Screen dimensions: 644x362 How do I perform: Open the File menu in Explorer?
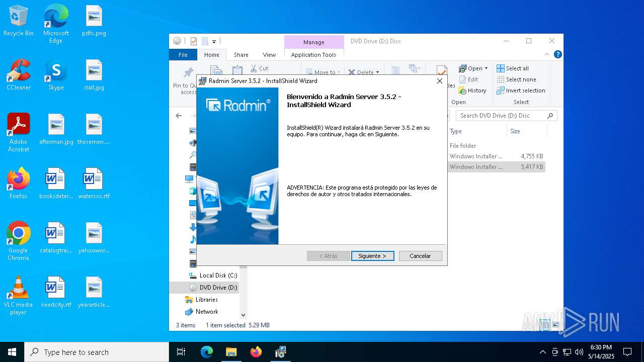tap(183, 55)
